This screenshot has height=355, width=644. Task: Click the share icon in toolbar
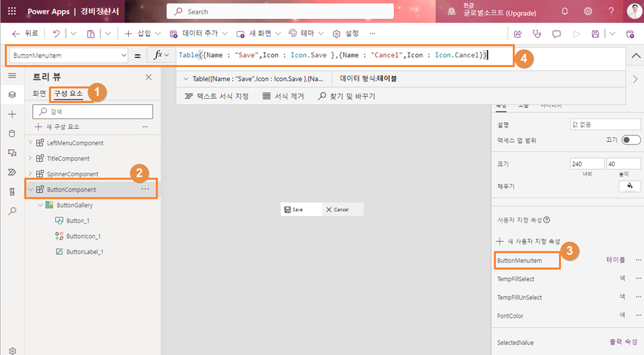(x=518, y=34)
